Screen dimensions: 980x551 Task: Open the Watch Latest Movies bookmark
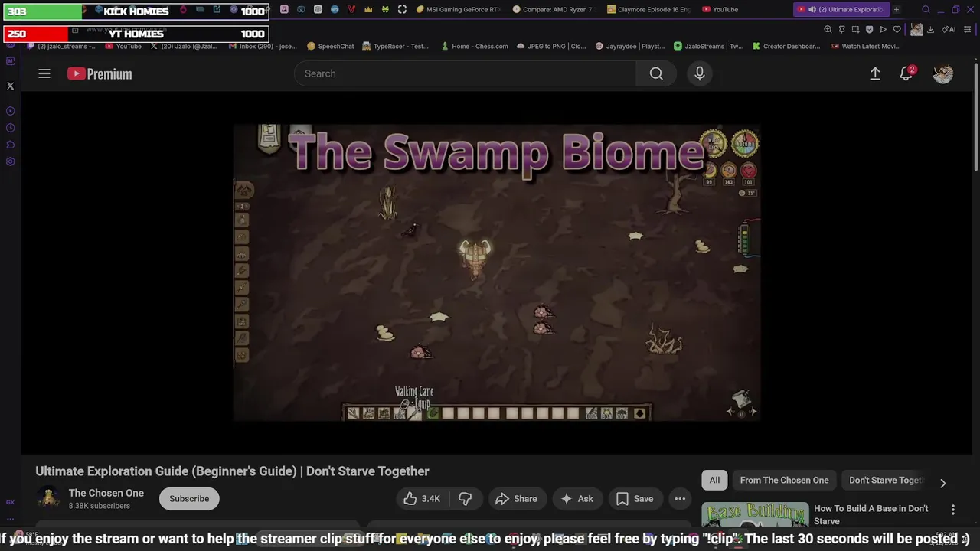[866, 46]
